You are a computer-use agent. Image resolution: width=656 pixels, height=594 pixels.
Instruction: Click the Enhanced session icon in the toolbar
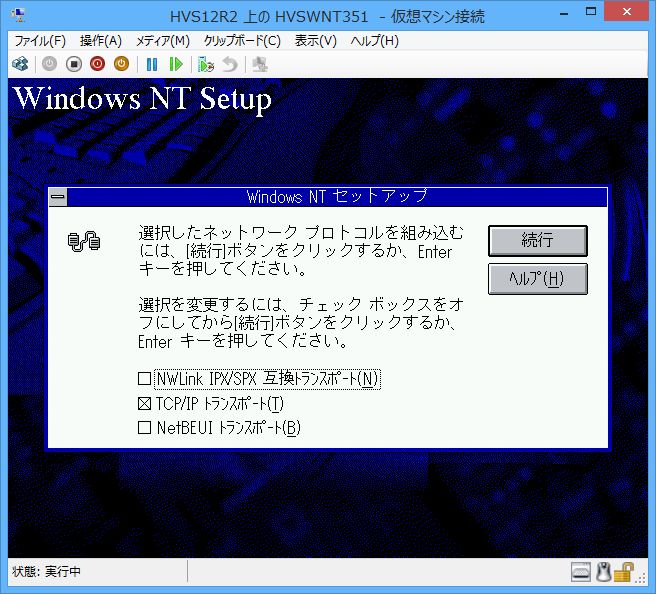260,64
